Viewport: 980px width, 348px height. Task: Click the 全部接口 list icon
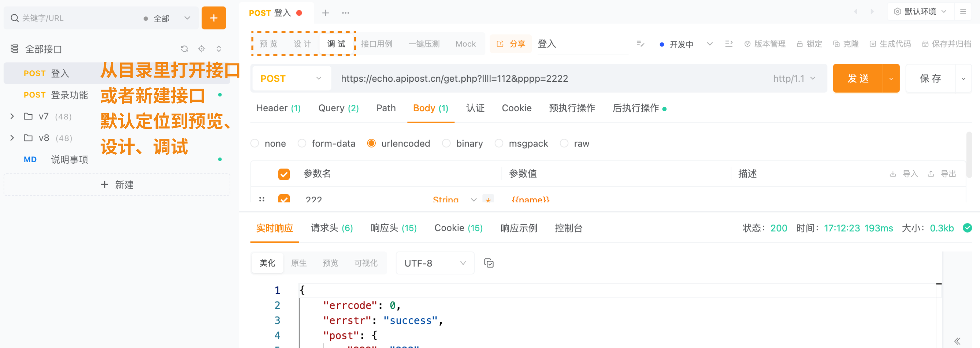(x=14, y=49)
